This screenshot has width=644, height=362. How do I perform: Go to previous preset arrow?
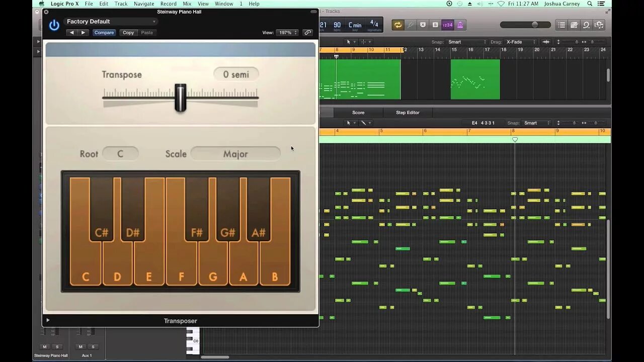(71, 33)
